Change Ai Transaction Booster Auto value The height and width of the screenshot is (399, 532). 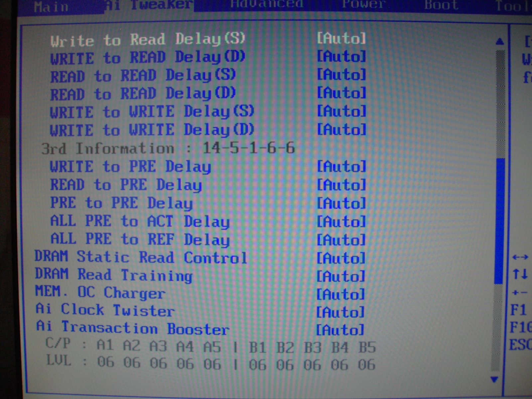coord(340,331)
